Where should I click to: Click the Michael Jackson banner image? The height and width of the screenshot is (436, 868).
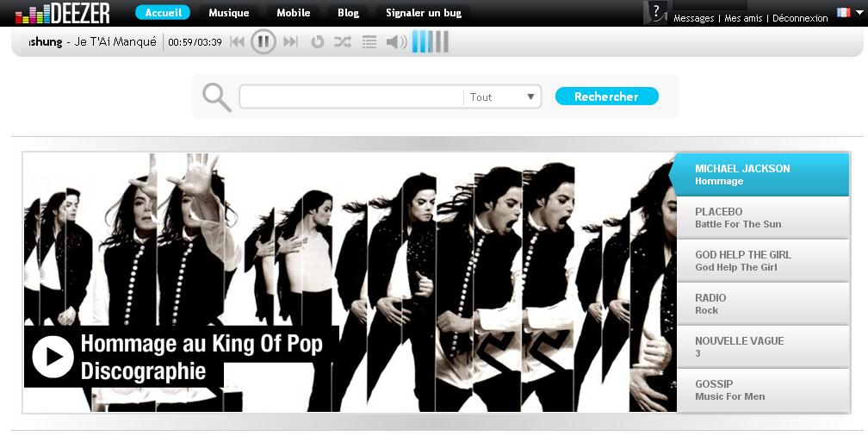(350, 283)
